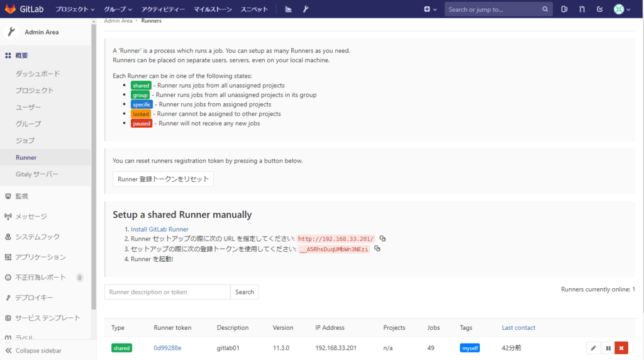The width and height of the screenshot is (644, 360).
Task: Expand the プロジェクト navbar menu
Action: 75,9
